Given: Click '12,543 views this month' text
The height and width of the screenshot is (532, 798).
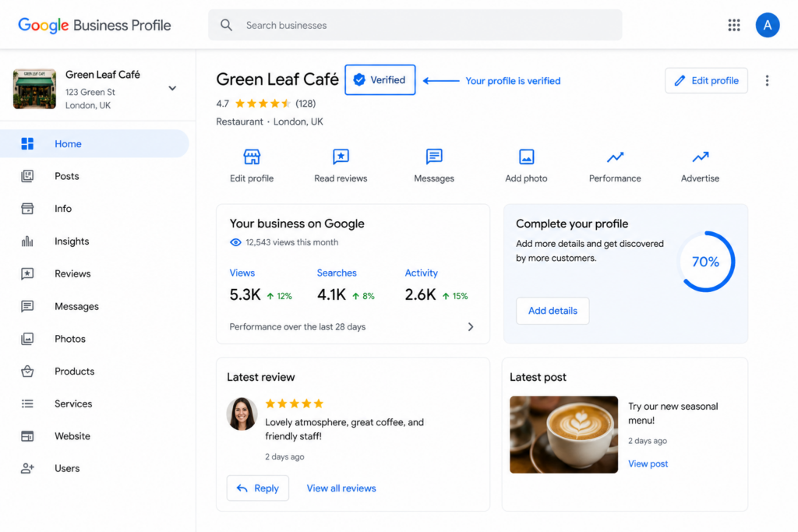Looking at the screenshot, I should (292, 242).
